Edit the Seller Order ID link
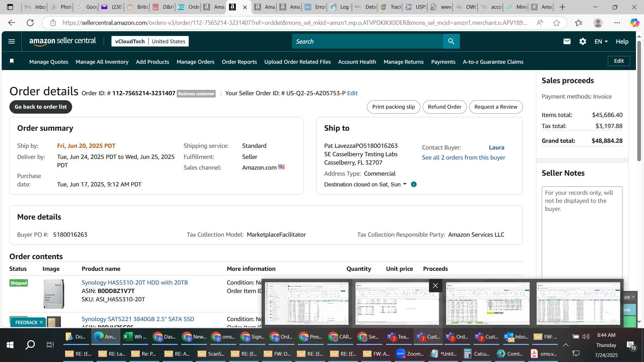 coord(352,93)
